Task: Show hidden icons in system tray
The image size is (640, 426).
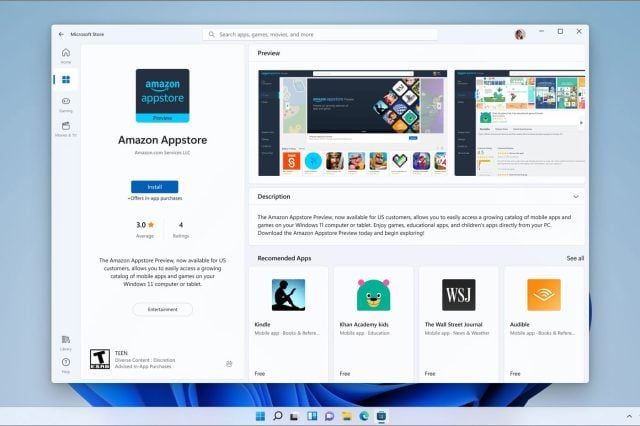Action: pos(629,416)
